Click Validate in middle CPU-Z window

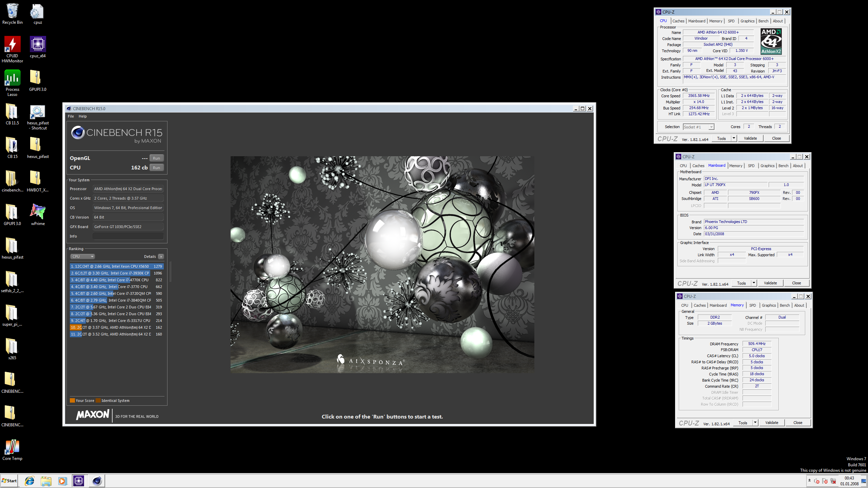[770, 283]
